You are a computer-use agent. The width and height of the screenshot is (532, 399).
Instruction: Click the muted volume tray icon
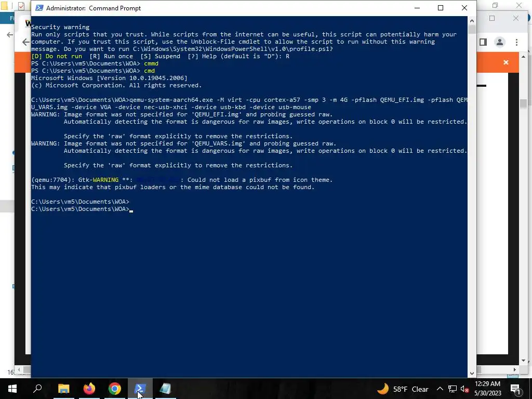464,389
